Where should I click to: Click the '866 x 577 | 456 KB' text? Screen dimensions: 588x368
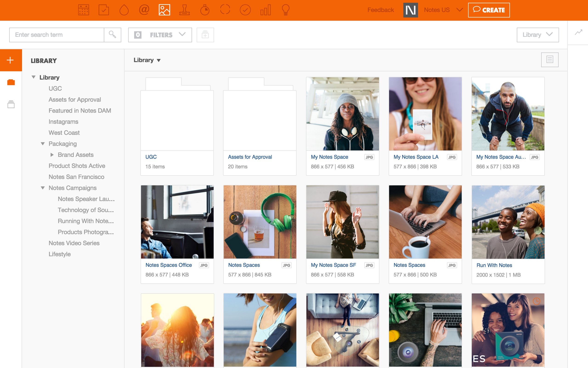(x=332, y=167)
